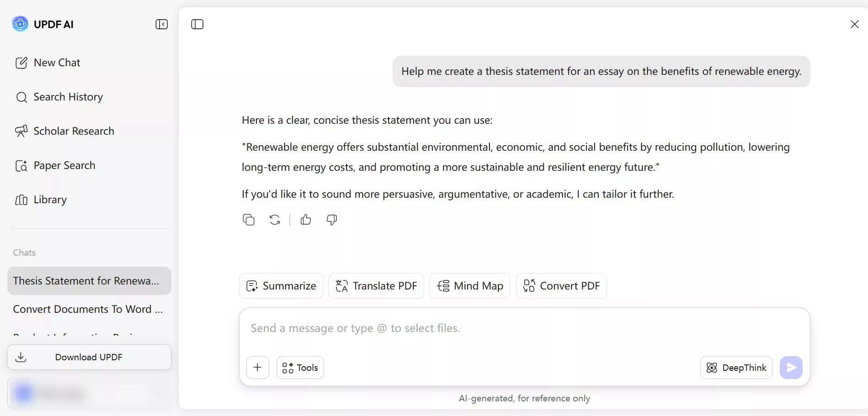The width and height of the screenshot is (868, 416).
Task: Start a New Chat
Action: (x=57, y=63)
